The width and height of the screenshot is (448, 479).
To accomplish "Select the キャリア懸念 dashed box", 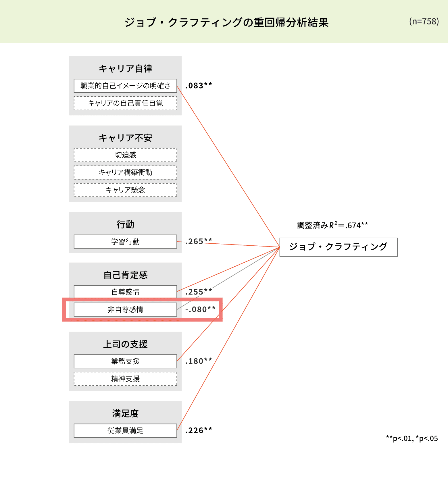I will click(x=125, y=190).
